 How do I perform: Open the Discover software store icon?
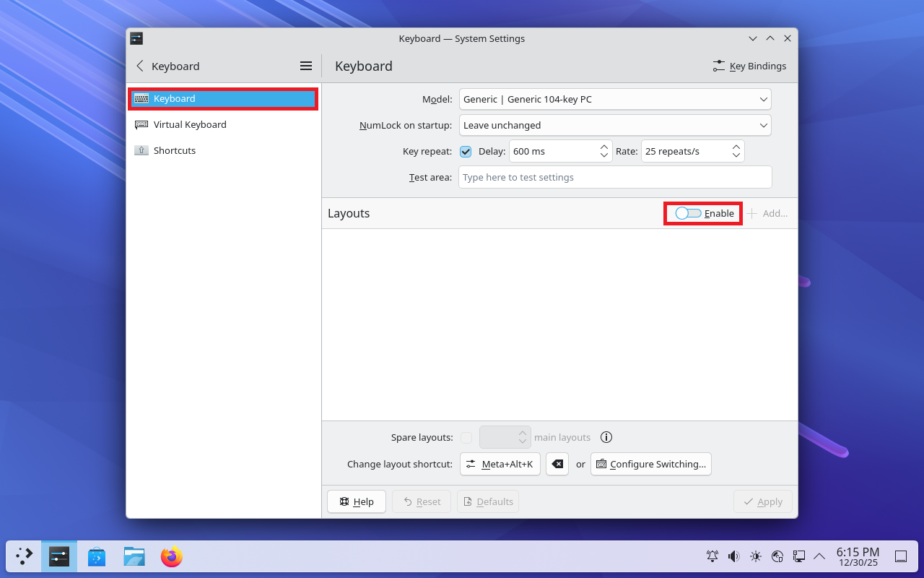pyautogui.click(x=97, y=556)
